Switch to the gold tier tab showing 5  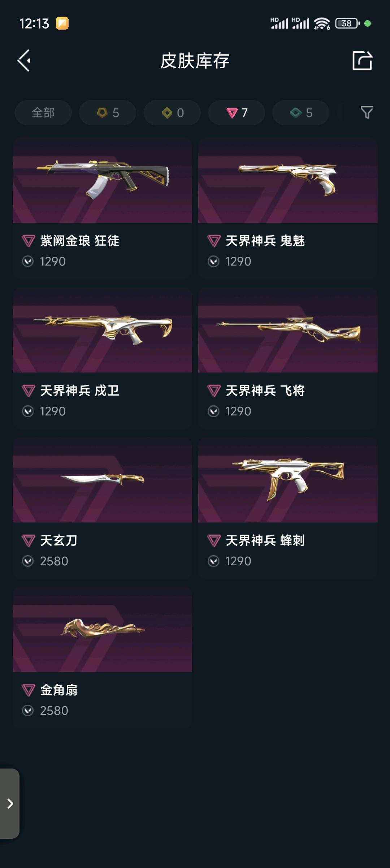(x=108, y=113)
